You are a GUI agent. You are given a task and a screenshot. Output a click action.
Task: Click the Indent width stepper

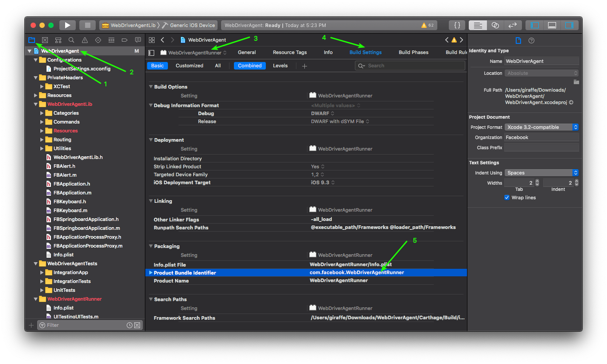pos(576,183)
